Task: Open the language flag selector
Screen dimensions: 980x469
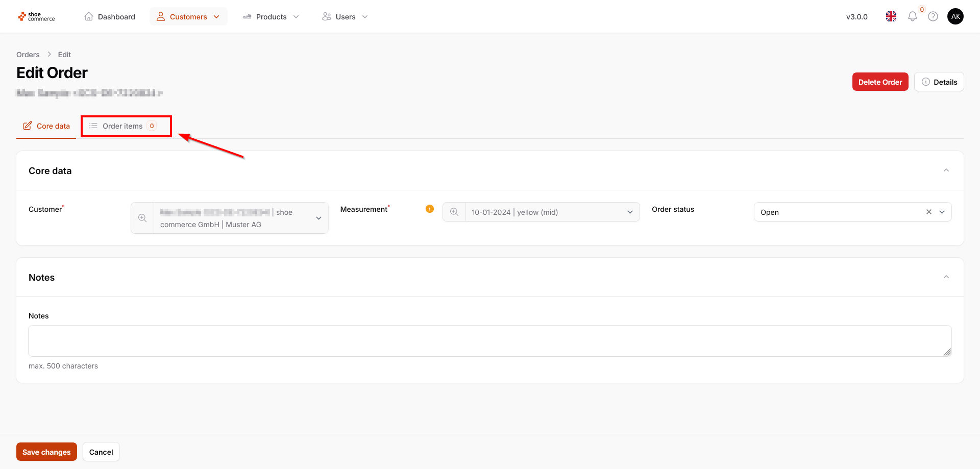Action: click(891, 17)
